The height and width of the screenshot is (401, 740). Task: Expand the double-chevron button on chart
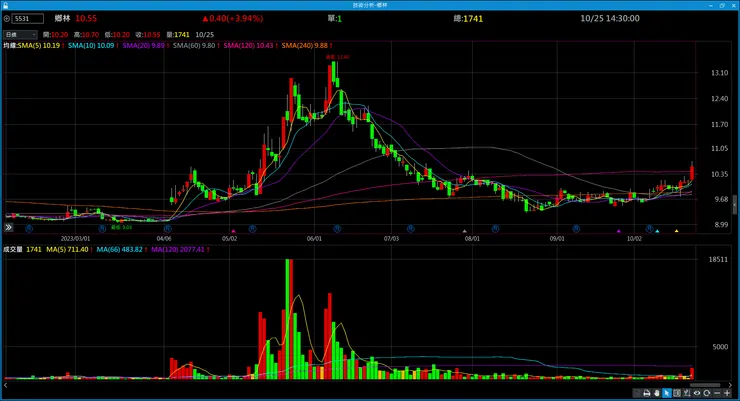(8, 227)
